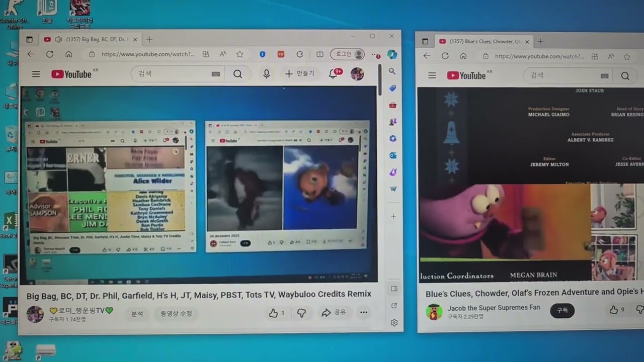Go back in the left browser window
The image size is (644, 362).
(31, 54)
